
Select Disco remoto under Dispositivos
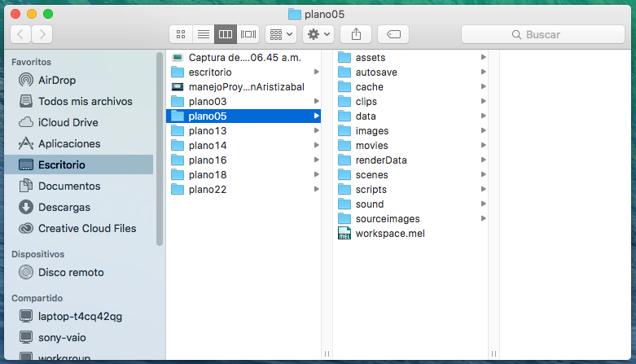tap(79, 272)
